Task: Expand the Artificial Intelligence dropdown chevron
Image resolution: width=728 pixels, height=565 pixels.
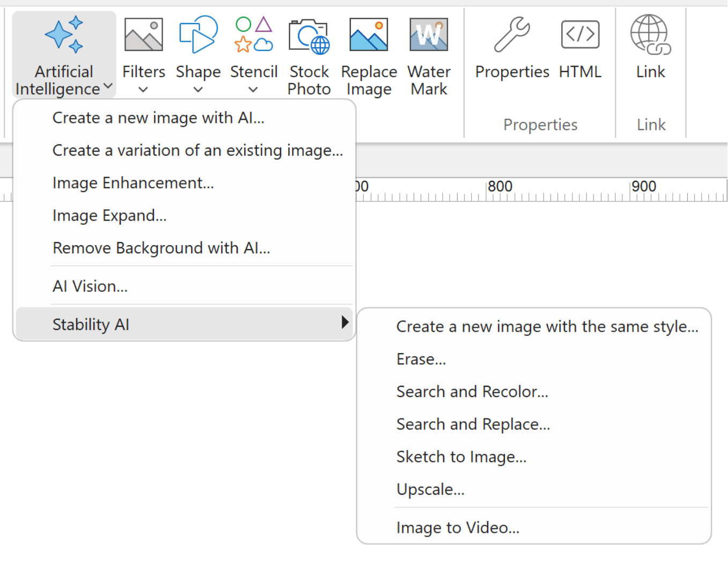Action: 108,86
